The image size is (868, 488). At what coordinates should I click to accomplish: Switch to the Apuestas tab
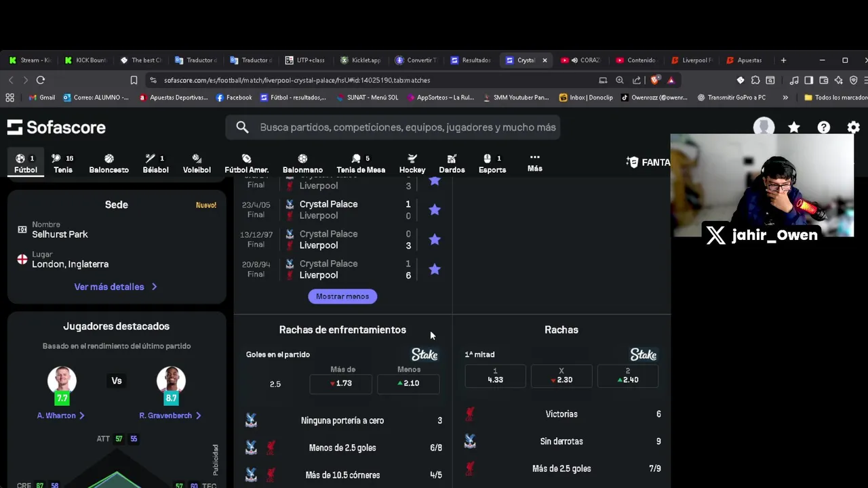point(745,60)
